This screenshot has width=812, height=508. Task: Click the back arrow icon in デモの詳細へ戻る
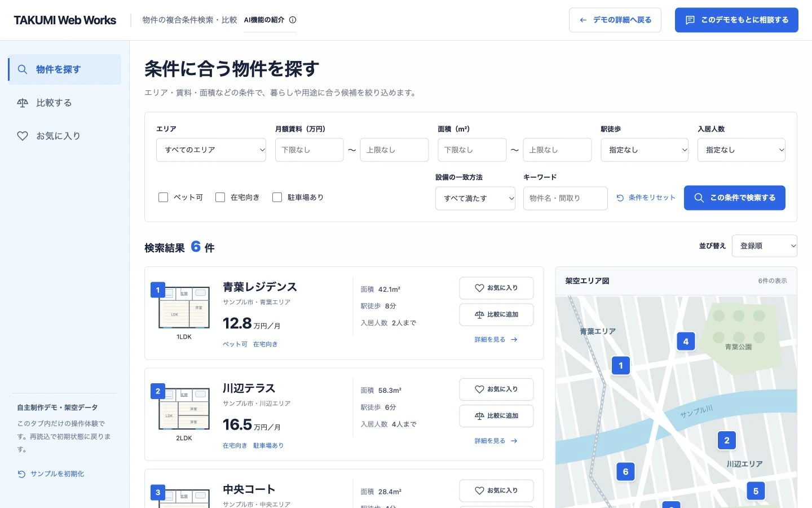(x=583, y=20)
